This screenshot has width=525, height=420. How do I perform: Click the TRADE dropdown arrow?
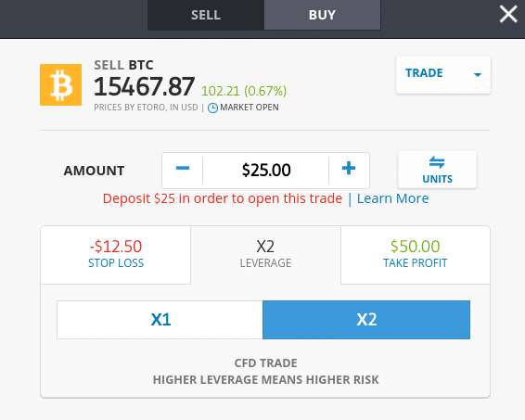click(x=478, y=74)
